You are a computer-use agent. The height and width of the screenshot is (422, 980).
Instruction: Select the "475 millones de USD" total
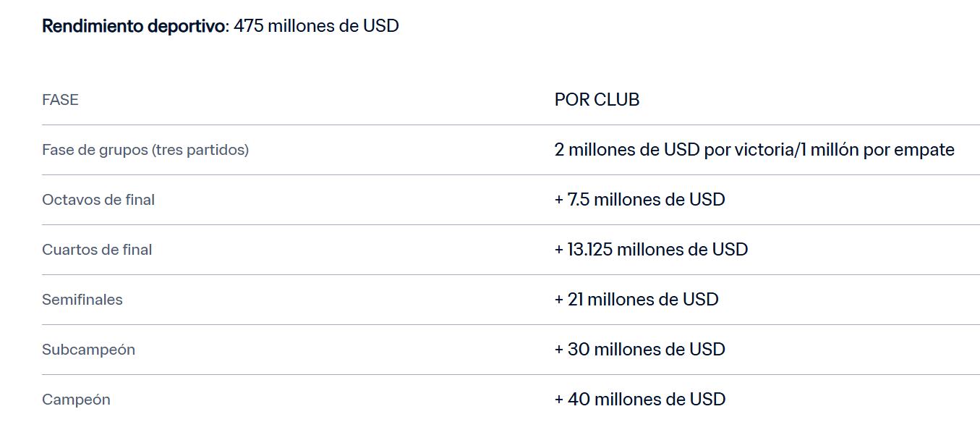coord(316,26)
